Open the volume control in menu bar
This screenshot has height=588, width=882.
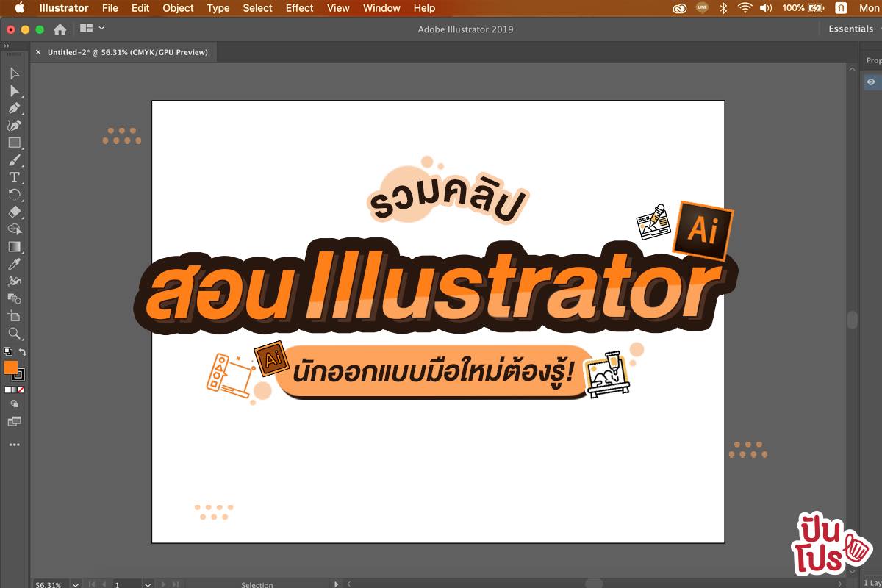click(x=766, y=8)
